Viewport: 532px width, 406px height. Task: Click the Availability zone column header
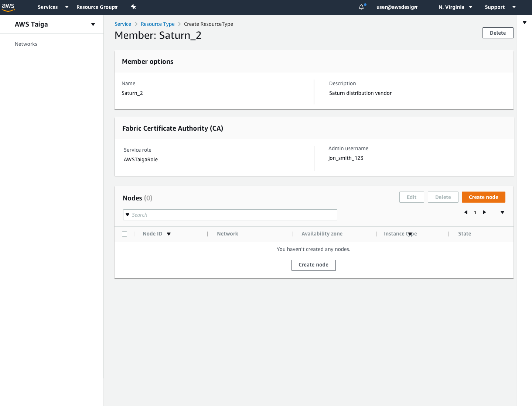(x=322, y=234)
